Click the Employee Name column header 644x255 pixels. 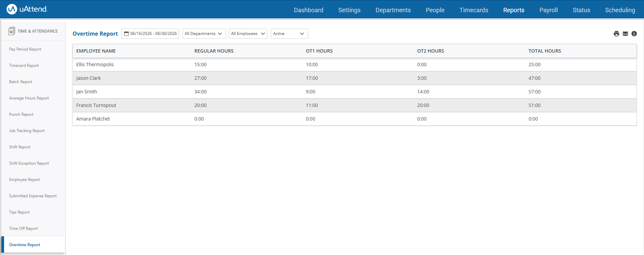96,51
